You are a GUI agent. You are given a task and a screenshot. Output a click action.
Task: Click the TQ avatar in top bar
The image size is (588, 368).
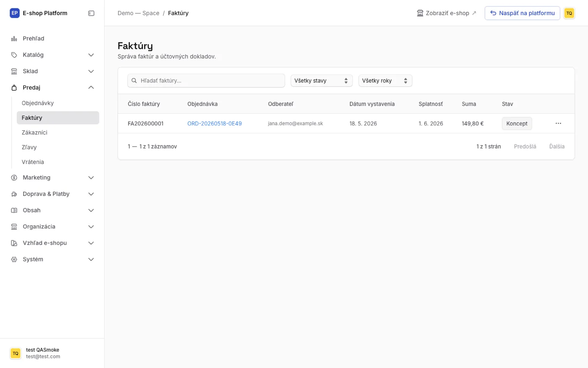[569, 13]
